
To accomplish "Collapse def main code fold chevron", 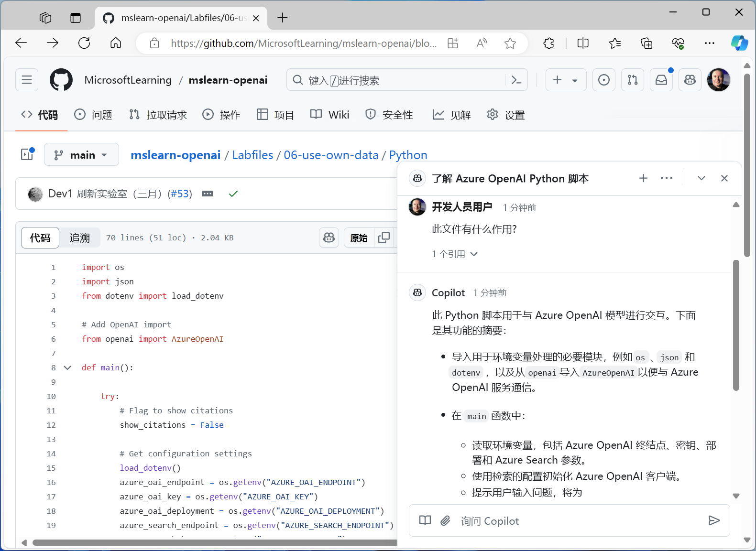I will click(67, 367).
